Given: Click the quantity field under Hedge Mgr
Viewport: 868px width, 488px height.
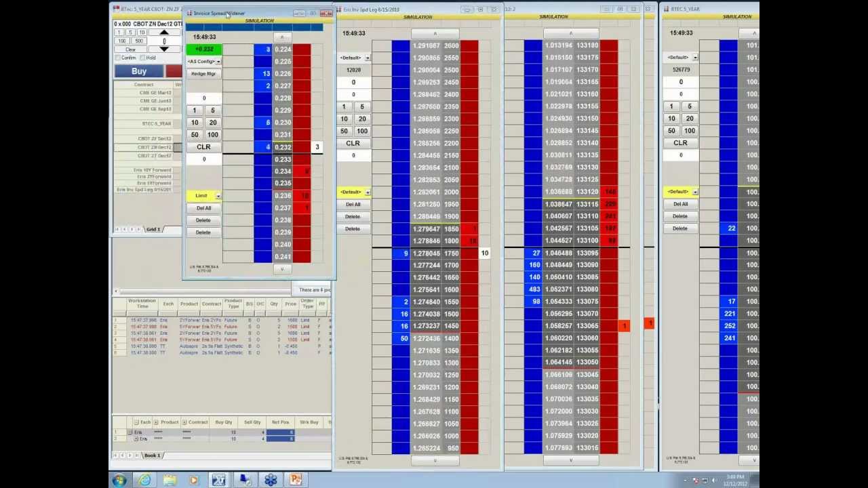Looking at the screenshot, I should pos(203,98).
